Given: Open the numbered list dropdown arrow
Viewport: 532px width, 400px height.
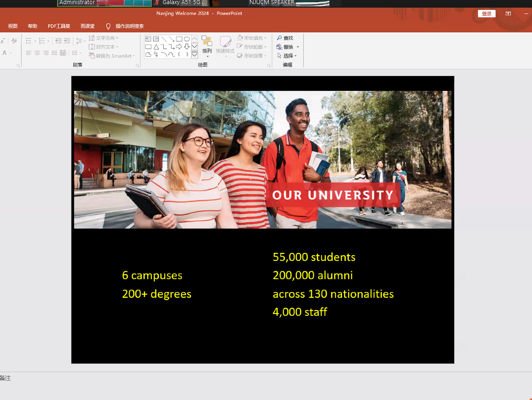Looking at the screenshot, I should [48, 41].
